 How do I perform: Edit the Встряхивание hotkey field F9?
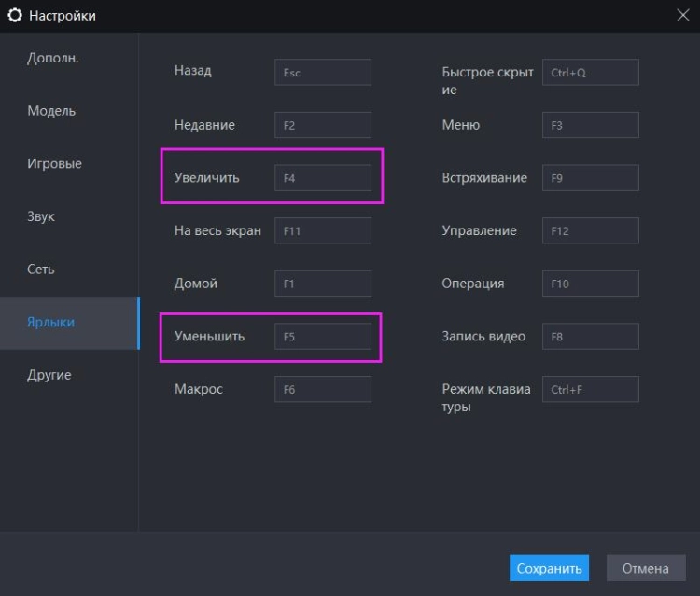point(590,178)
